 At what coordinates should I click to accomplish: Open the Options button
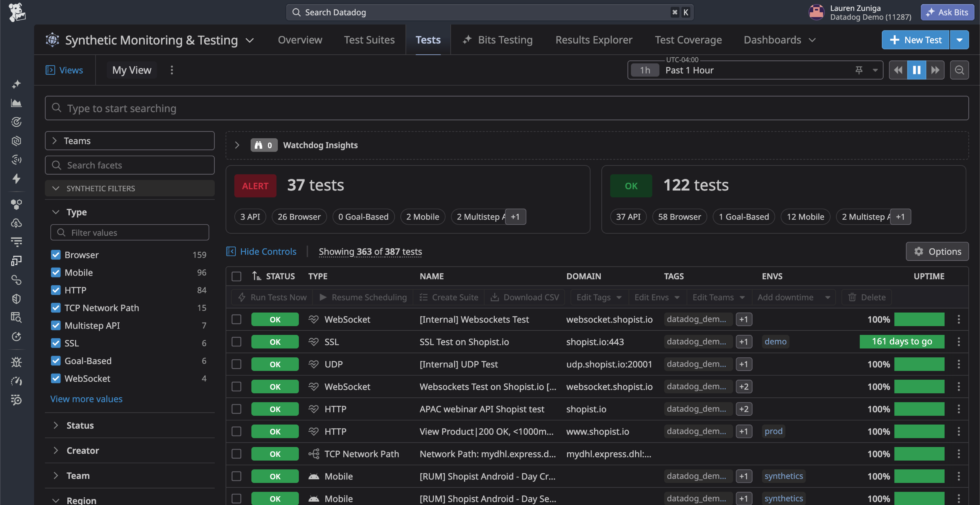[x=937, y=252]
